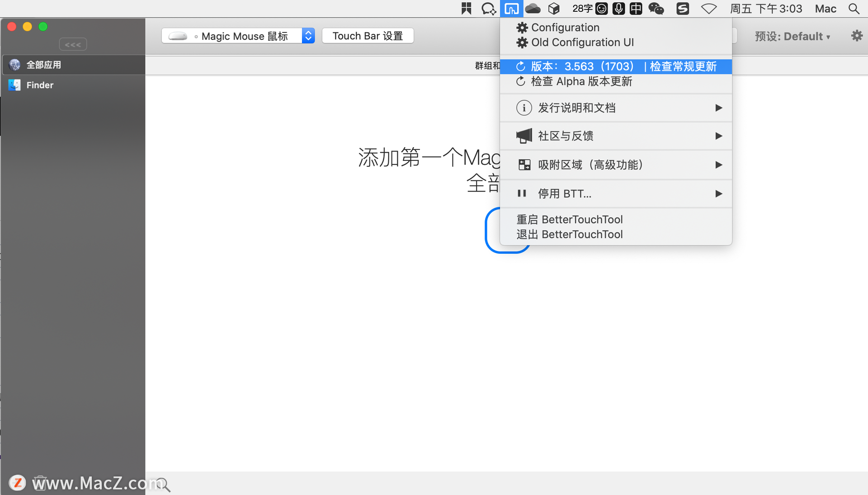Click the yellow minimize button of the BTT window
Screen dimensions: 868x495
[28, 27]
